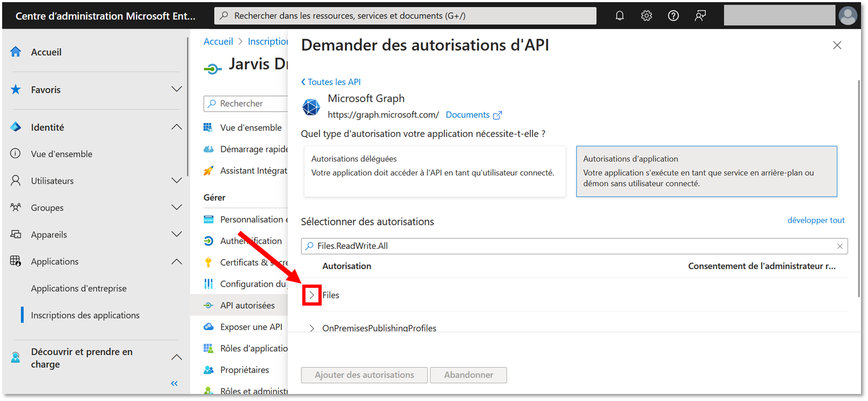Open the Documents link for Microsoft Graph
868x401 pixels.
(x=467, y=115)
